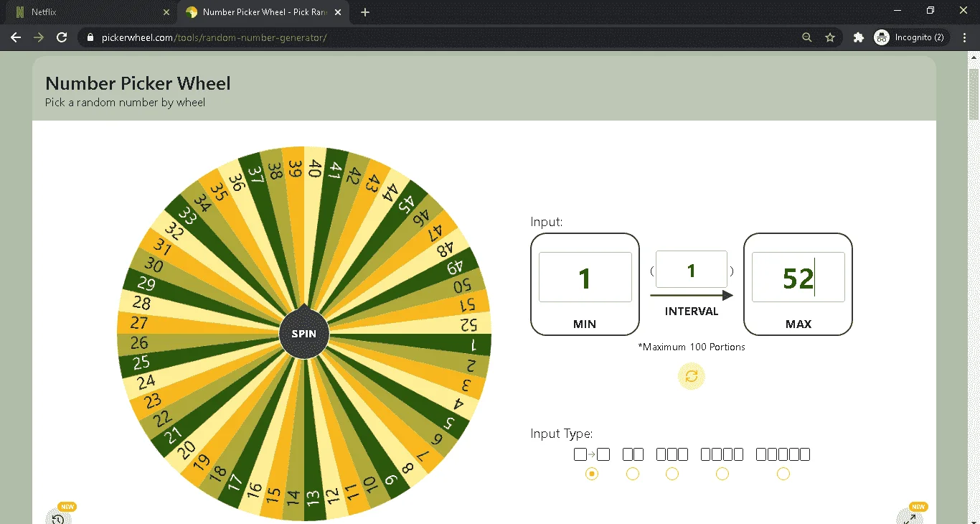Click the 'Number Picker Wheel' heading
This screenshot has height=524, width=980.
[138, 83]
